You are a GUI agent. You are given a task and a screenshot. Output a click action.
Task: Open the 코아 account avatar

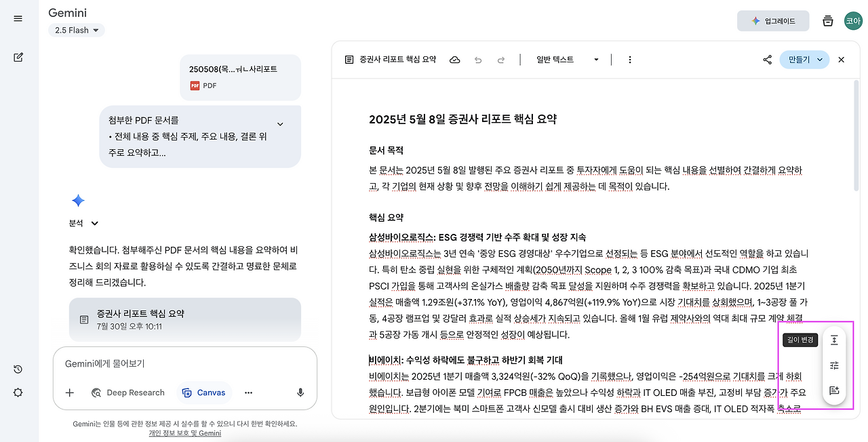pyautogui.click(x=853, y=21)
